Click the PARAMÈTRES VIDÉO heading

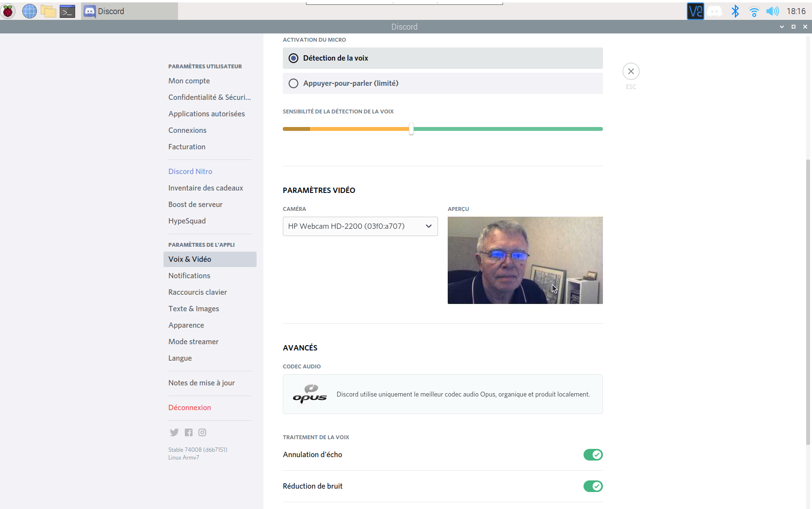point(319,191)
